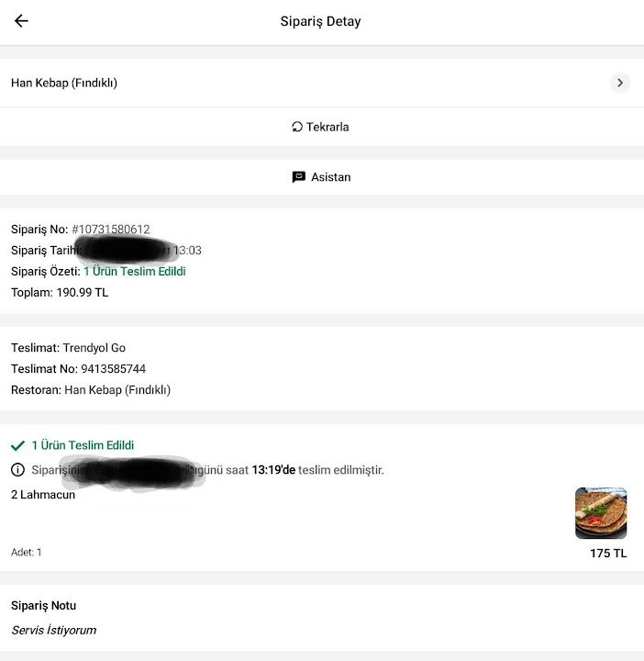Click the green 1 Ürün Teslim Edildi summary
The height and width of the screenshot is (661, 644).
pos(134,272)
